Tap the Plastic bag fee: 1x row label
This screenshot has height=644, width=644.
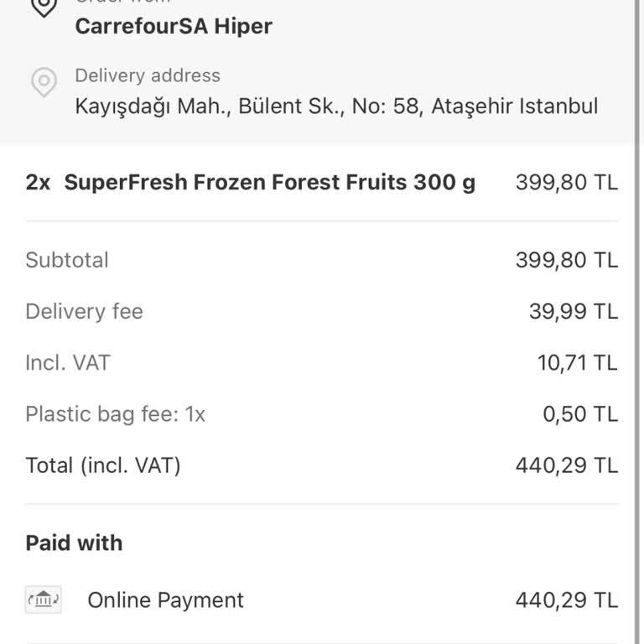[115, 414]
